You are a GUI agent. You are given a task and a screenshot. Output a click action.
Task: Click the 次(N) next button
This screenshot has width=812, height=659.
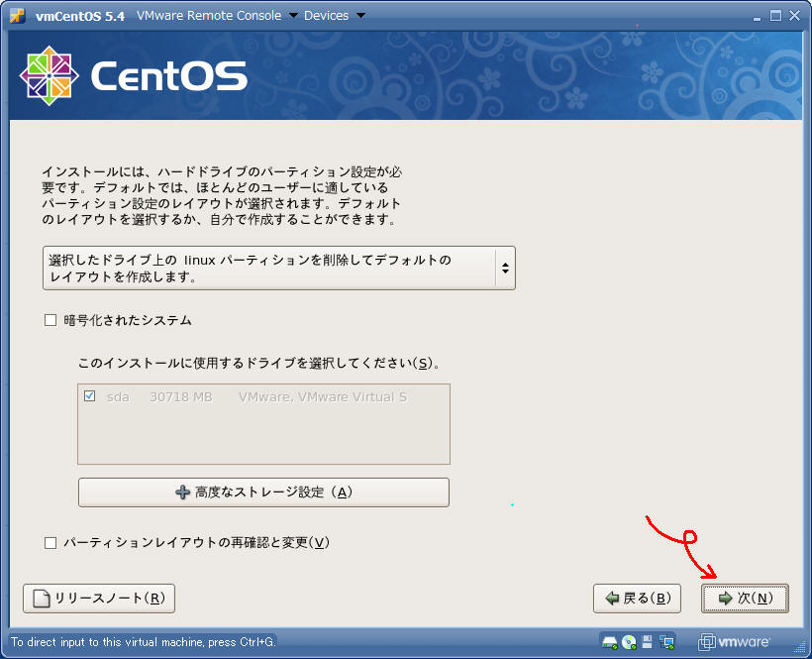(745, 599)
